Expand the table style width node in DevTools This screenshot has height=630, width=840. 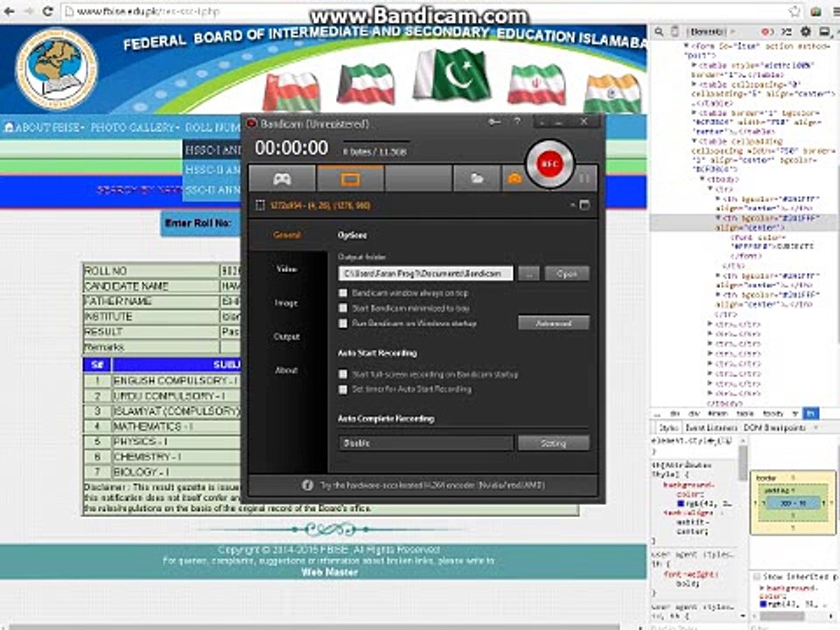694,66
